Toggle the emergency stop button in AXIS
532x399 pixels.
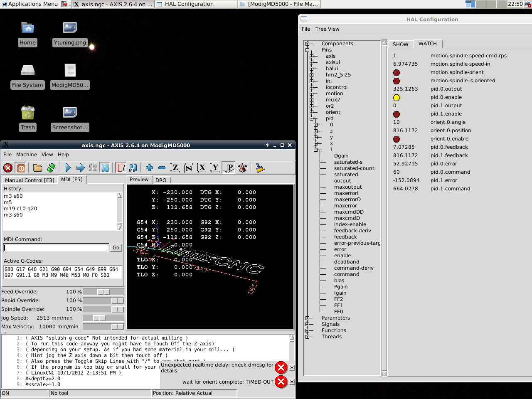pos(8,168)
